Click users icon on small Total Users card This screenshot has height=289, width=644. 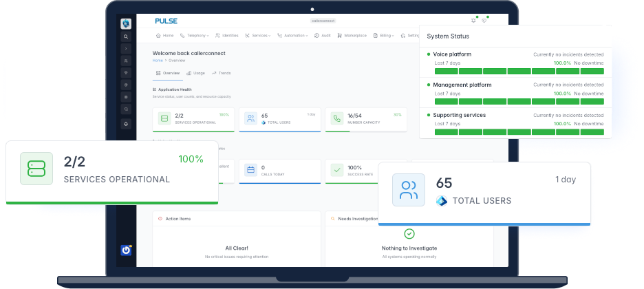click(x=250, y=118)
